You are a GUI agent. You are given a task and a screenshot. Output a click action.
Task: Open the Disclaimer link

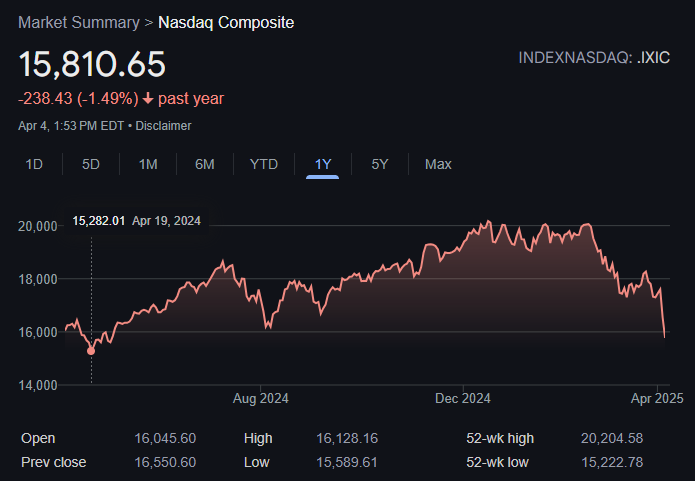pyautogui.click(x=164, y=126)
